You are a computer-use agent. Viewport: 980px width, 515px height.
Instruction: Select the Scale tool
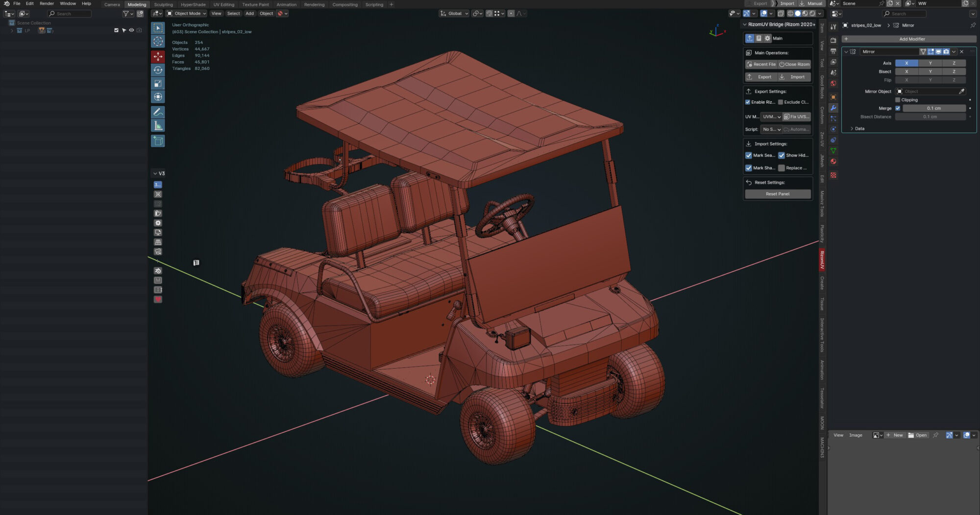(158, 83)
